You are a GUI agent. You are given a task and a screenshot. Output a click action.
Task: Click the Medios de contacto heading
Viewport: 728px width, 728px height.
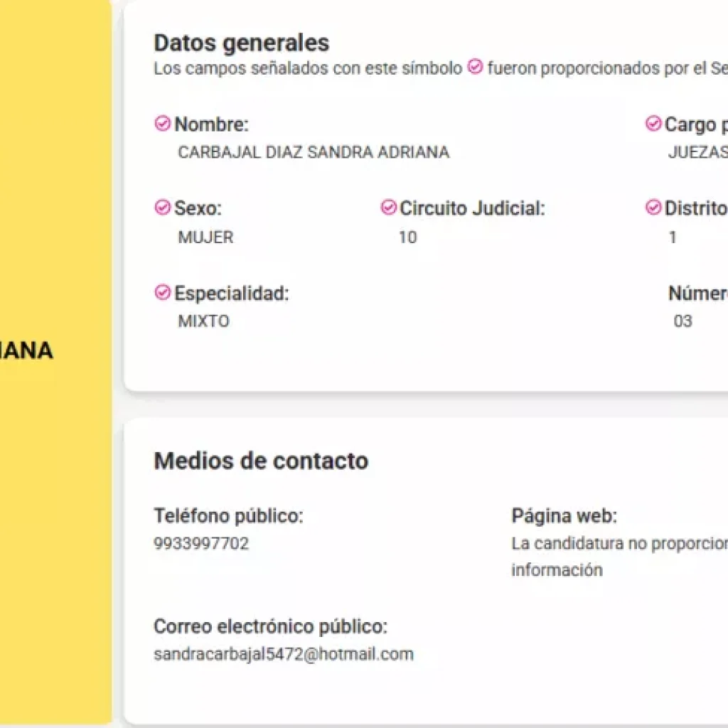(x=261, y=461)
